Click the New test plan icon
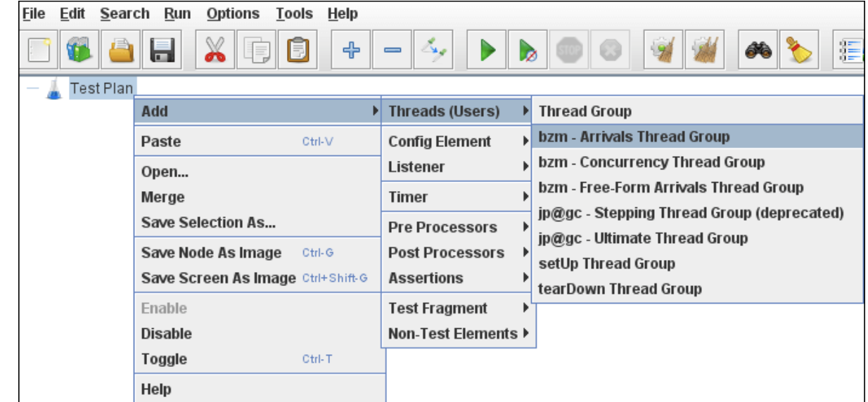The image size is (868, 402). point(39,51)
